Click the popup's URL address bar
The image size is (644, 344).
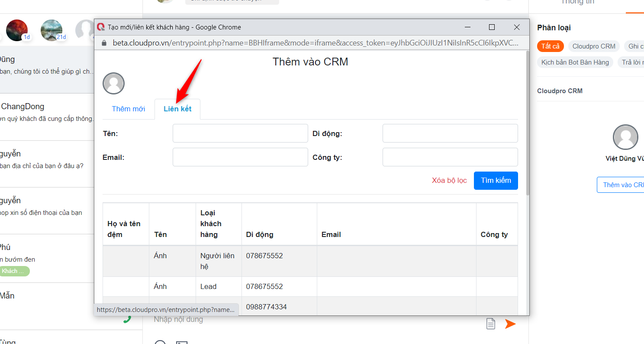tap(315, 43)
